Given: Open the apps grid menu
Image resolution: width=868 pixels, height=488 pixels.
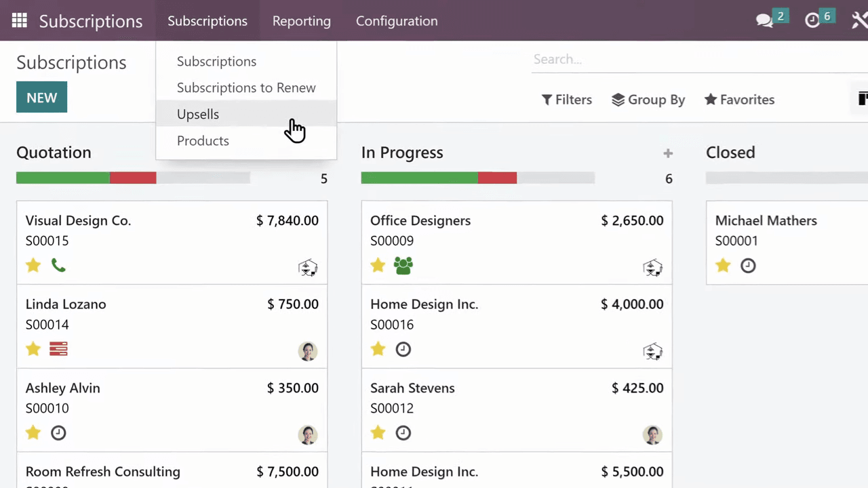Looking at the screenshot, I should tap(19, 20).
